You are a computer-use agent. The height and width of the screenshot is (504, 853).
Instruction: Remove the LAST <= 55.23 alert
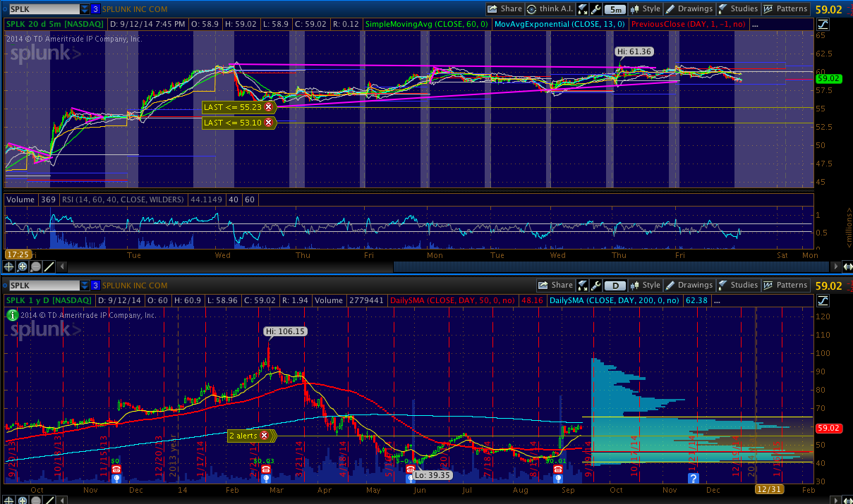(x=268, y=107)
